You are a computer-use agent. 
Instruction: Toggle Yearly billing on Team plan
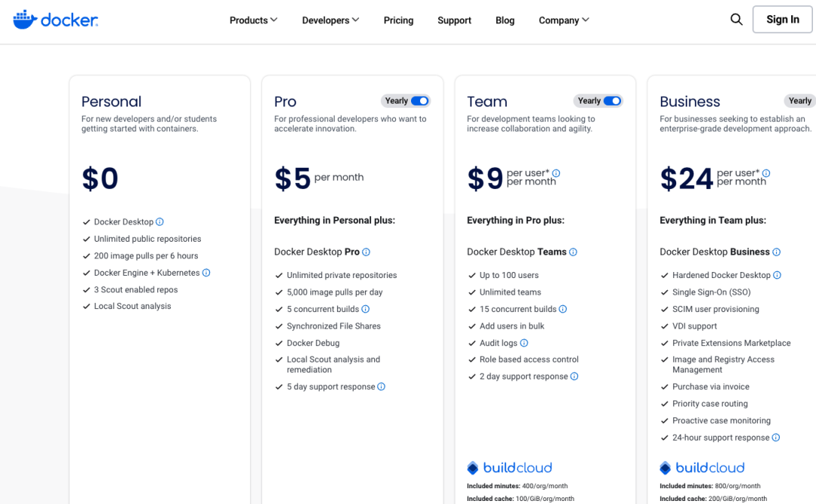[612, 100]
